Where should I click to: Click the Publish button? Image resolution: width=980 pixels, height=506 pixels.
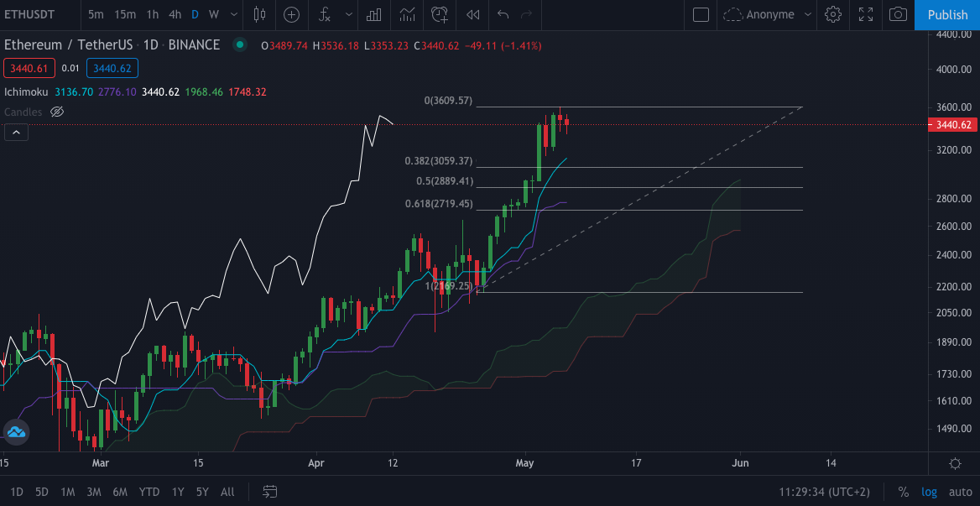coord(947,14)
